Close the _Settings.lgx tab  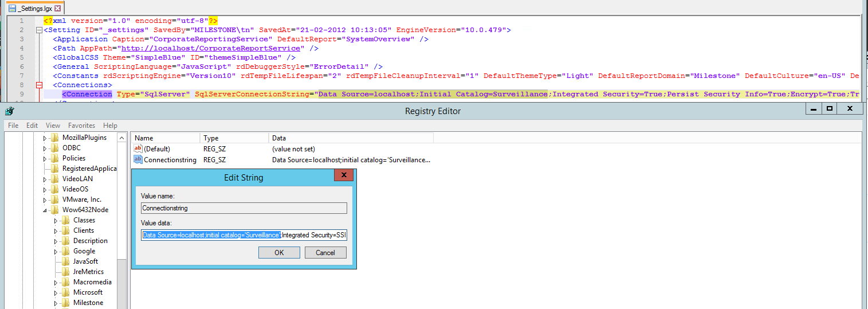57,9
